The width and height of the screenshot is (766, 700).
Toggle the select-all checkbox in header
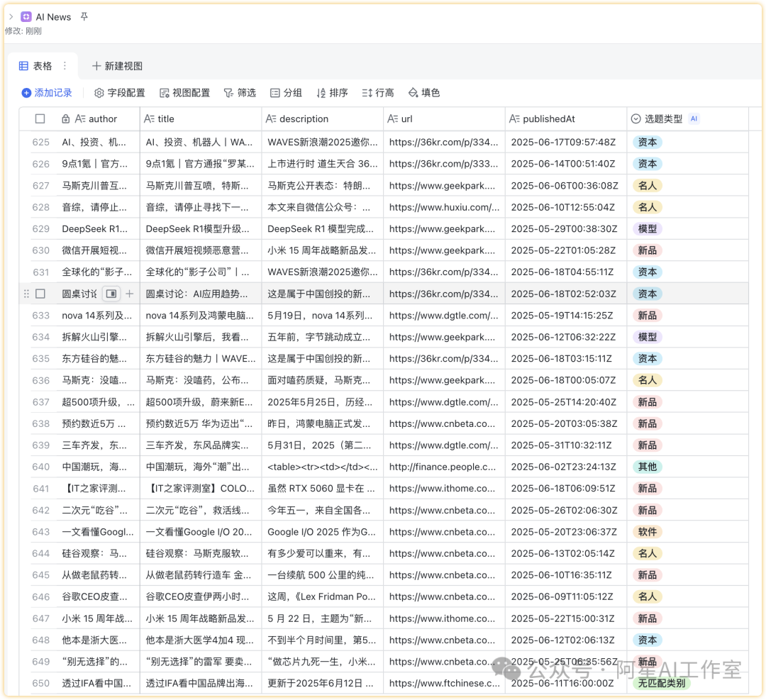(40, 118)
